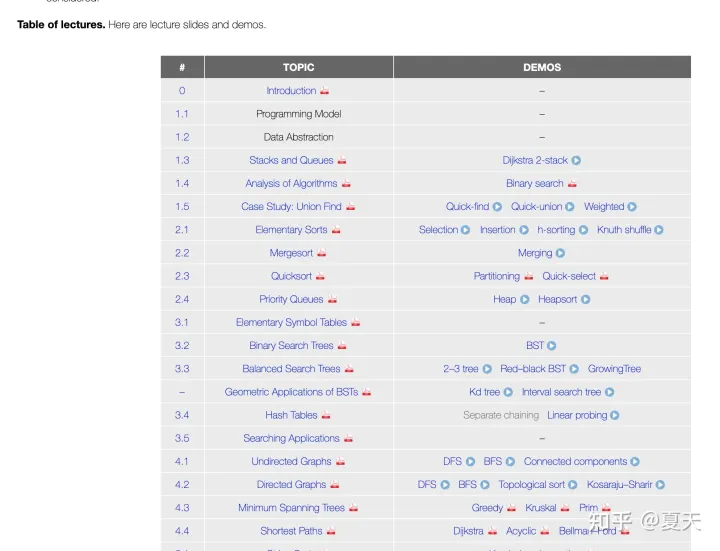Play the h-sorting demo icon
This screenshot has height=551, width=720.
click(x=583, y=230)
